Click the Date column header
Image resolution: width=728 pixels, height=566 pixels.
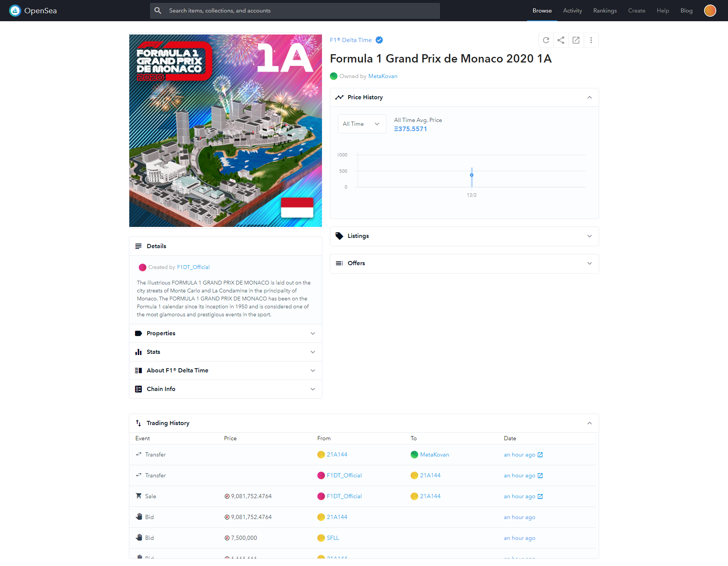[510, 438]
